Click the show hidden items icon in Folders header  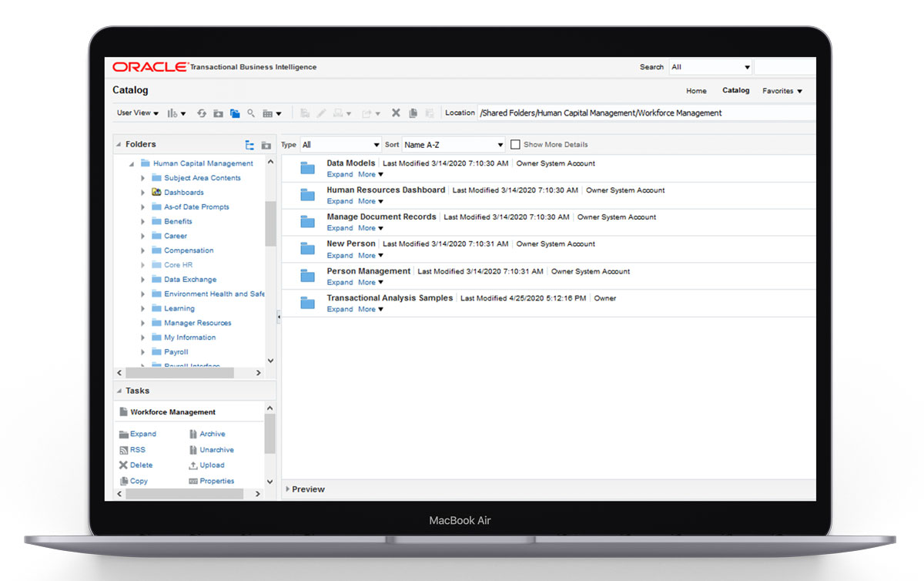pos(266,145)
